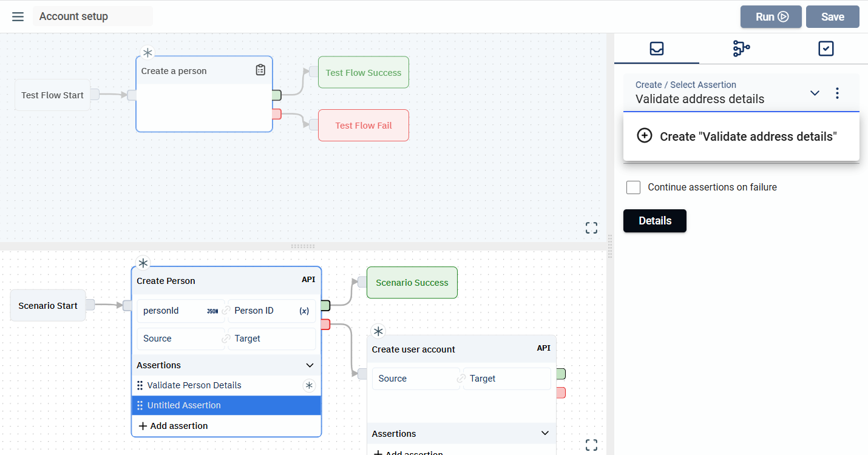Enable Continue assertions on failure checkbox
This screenshot has height=455, width=868.
click(x=633, y=187)
